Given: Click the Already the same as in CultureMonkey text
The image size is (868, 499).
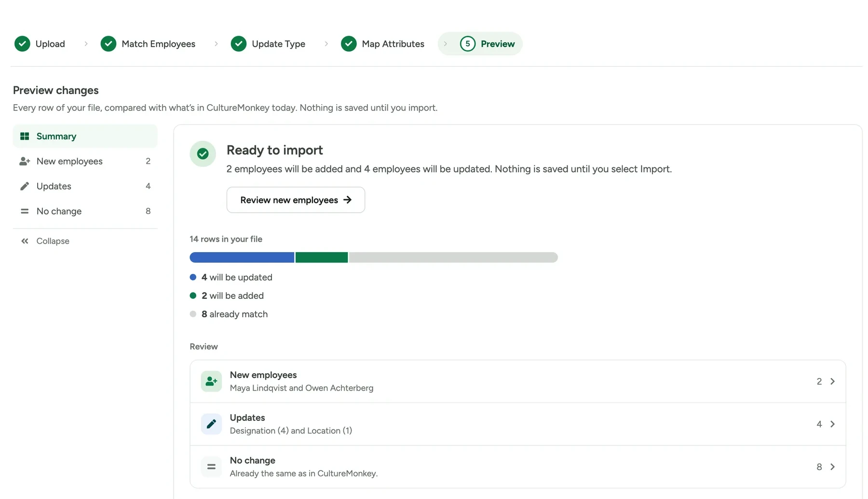Looking at the screenshot, I should coord(304,473).
